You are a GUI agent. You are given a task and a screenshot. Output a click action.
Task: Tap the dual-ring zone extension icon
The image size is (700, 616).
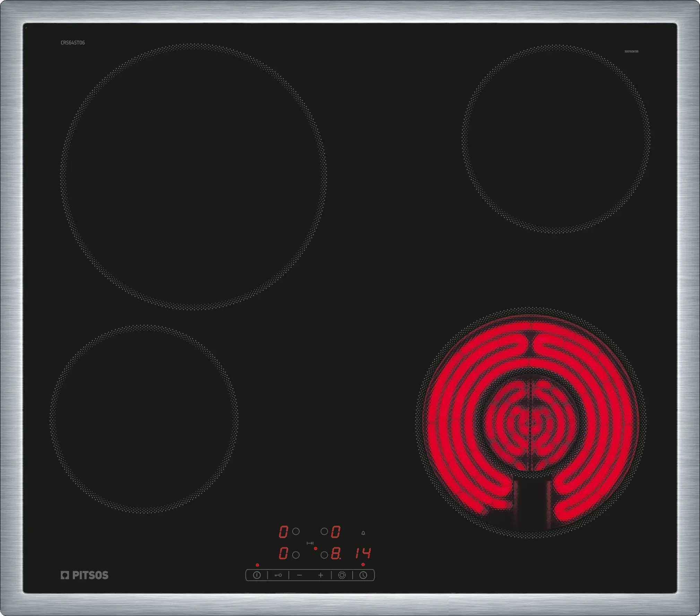(x=342, y=575)
